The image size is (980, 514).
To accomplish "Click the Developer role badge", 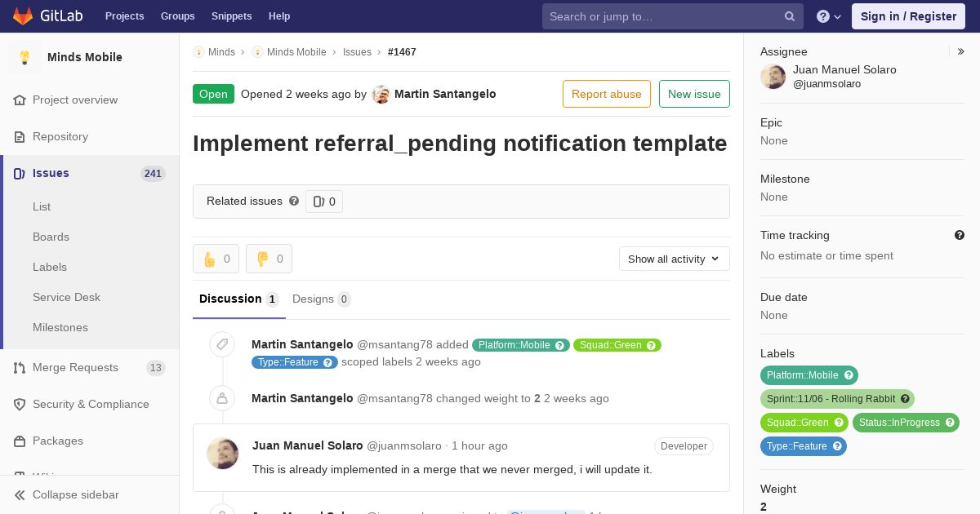I will pos(684,446).
